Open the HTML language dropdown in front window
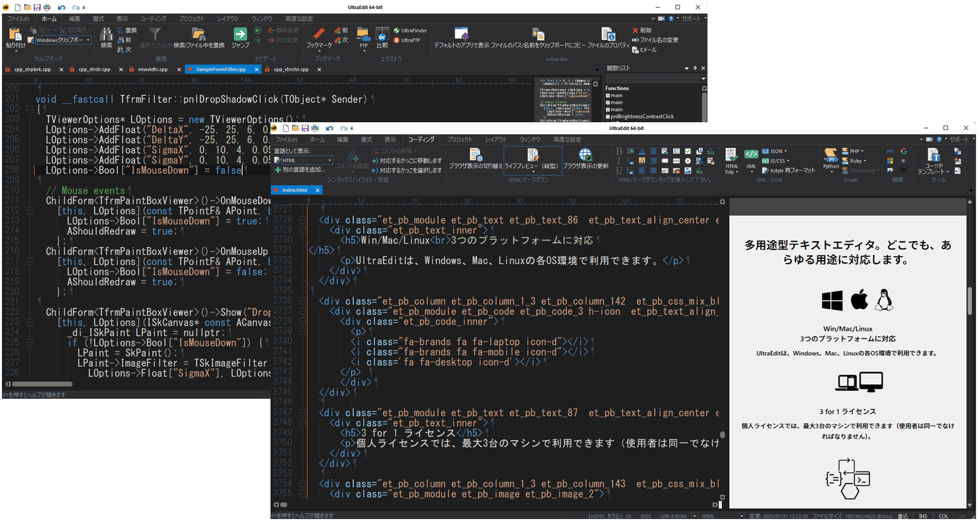Screen dimensions: 980x523 (330, 160)
